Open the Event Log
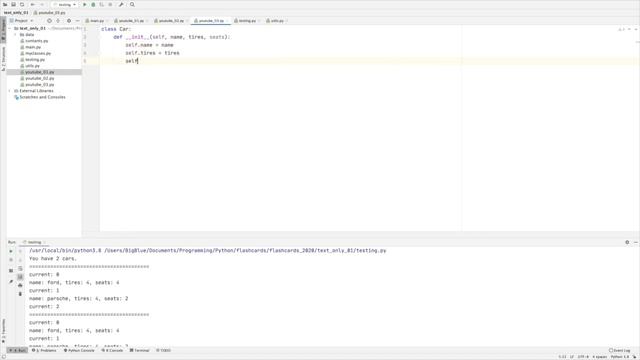 point(620,350)
